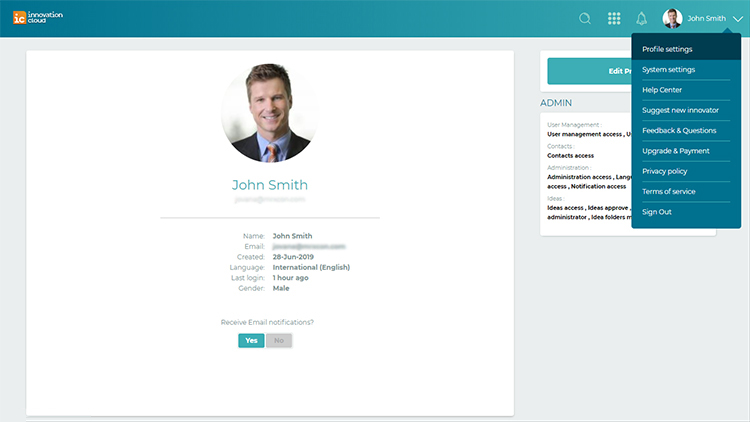Click the ADMIN section heading
This screenshot has width=750, height=422.
click(x=556, y=103)
